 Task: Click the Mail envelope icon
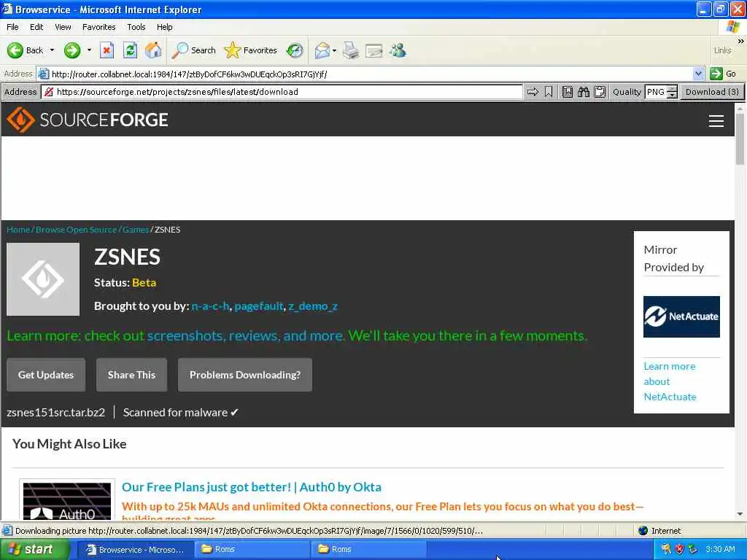322,50
